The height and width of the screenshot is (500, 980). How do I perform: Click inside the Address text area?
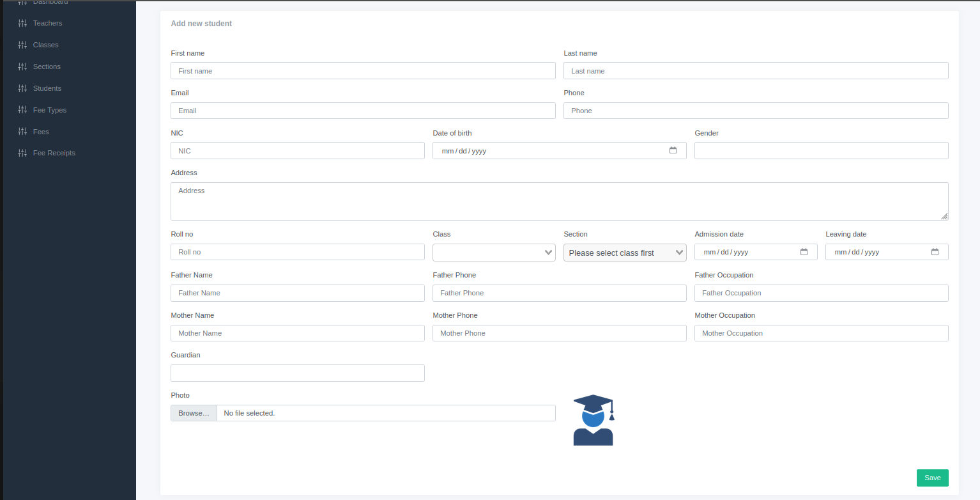pyautogui.click(x=559, y=201)
